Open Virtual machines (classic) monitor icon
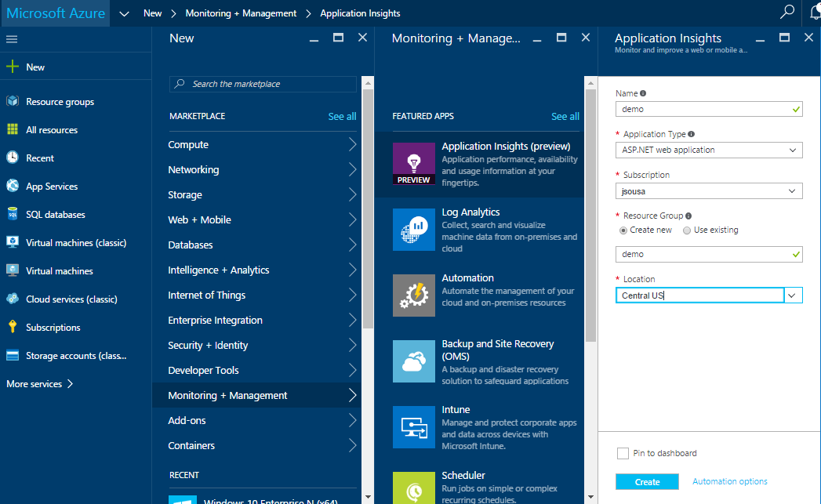 click(x=13, y=242)
